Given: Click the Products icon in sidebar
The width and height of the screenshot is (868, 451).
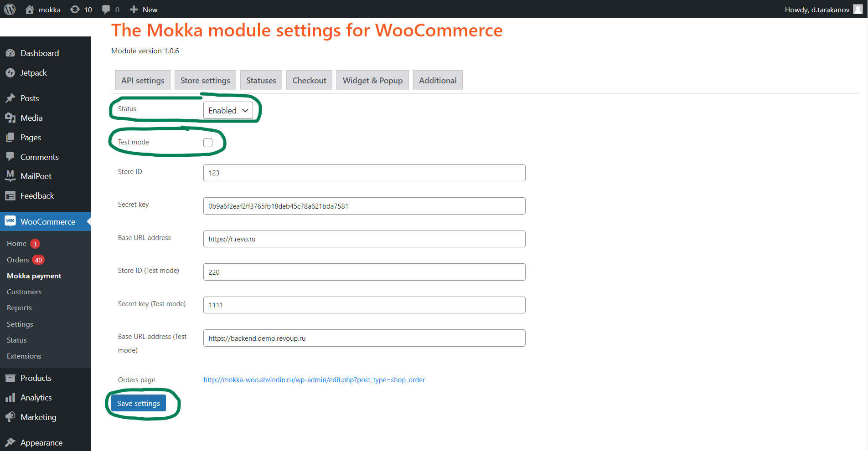Looking at the screenshot, I should pos(10,378).
